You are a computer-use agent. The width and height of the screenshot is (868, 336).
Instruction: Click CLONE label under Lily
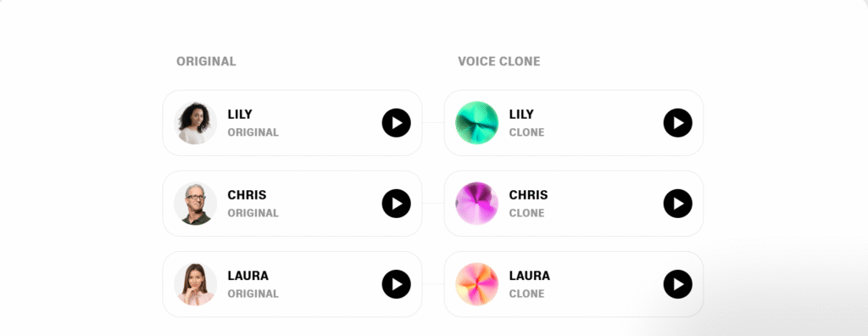[526, 132]
